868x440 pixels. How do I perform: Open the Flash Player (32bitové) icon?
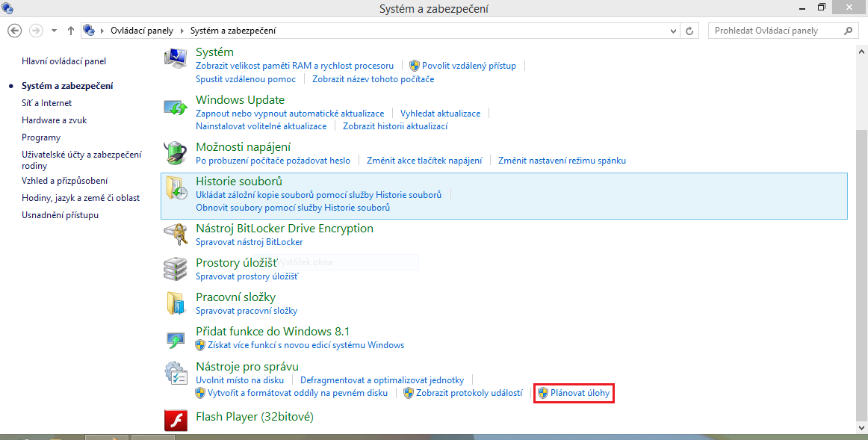pyautogui.click(x=175, y=420)
